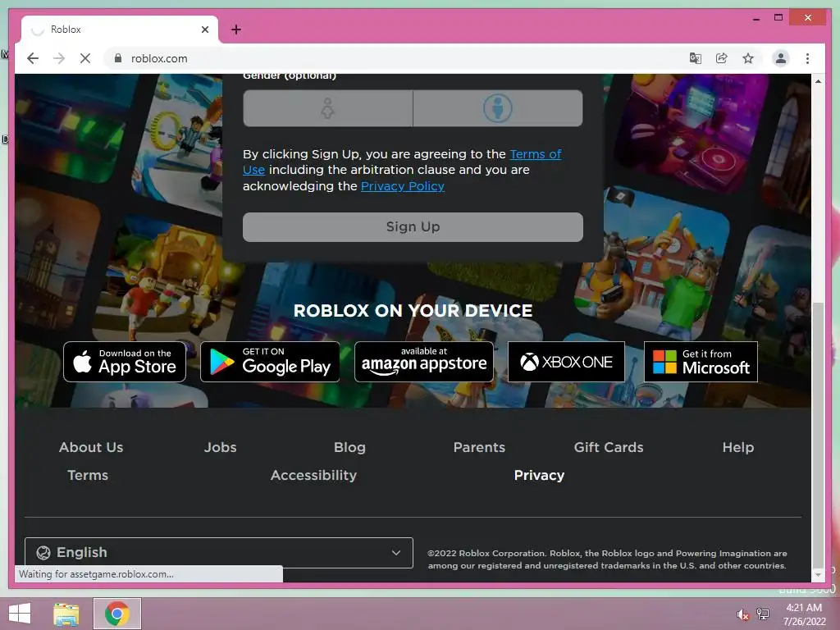Open the Terms footer link
840x630 pixels.
[x=88, y=475]
